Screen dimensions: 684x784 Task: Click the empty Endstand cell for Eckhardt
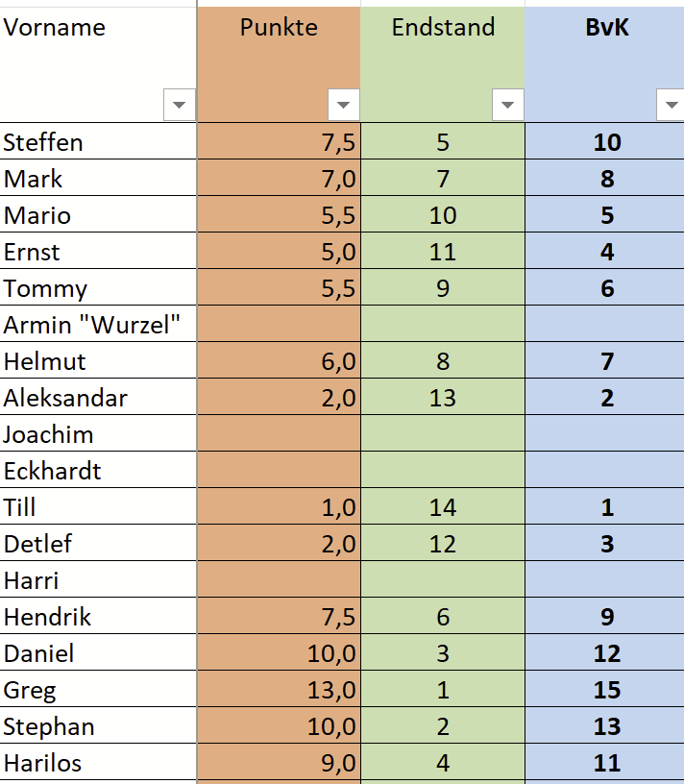[x=443, y=472]
